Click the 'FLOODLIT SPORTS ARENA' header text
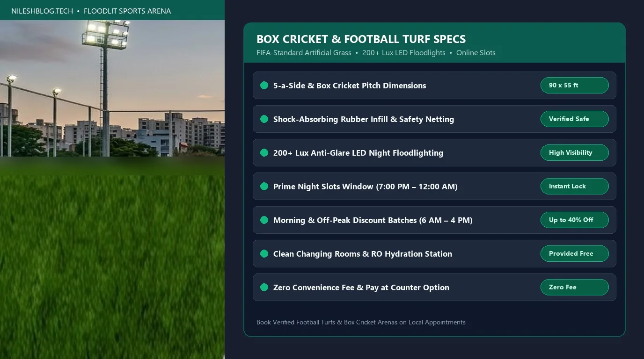 [x=127, y=11]
